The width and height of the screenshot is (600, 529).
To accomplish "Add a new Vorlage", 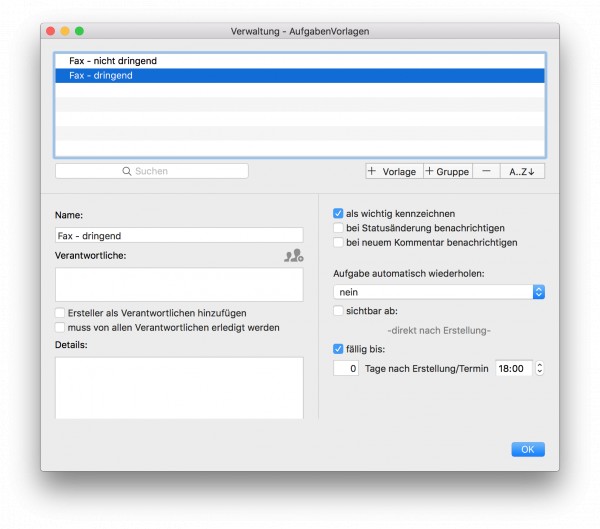I will (x=394, y=171).
